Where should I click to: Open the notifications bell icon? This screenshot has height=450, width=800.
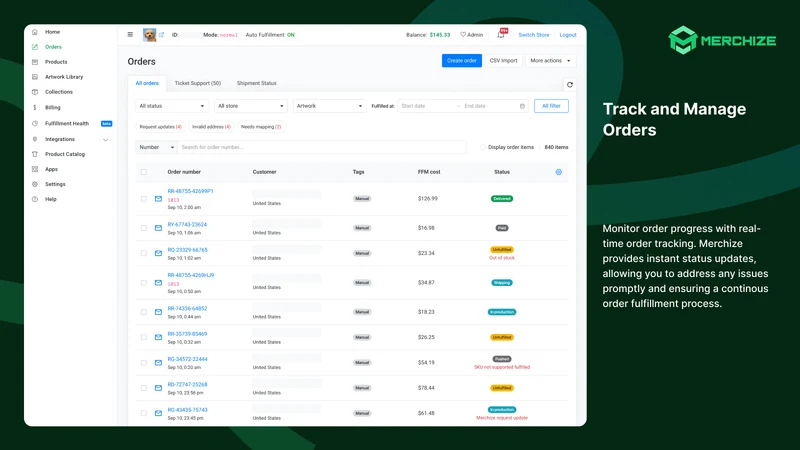[501, 35]
